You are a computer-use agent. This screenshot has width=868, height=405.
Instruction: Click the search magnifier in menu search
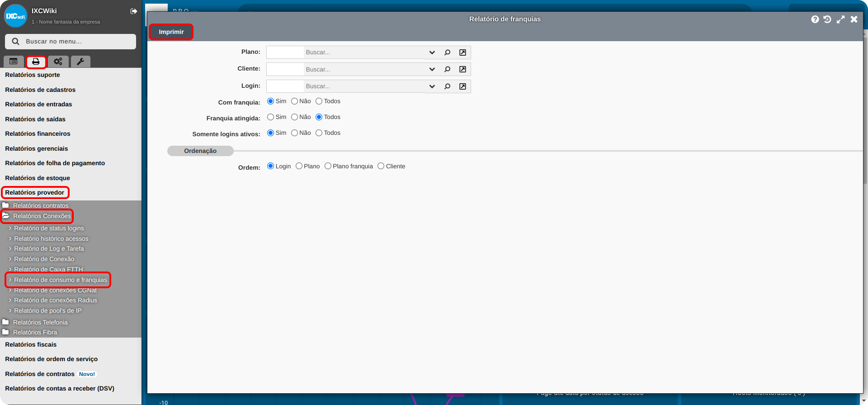15,41
